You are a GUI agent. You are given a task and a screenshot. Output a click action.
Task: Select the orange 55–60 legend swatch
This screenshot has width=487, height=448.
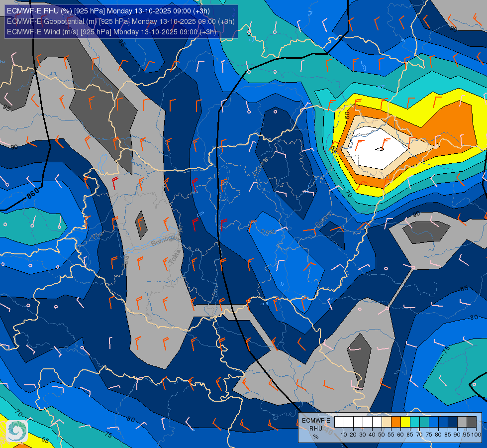(396, 422)
